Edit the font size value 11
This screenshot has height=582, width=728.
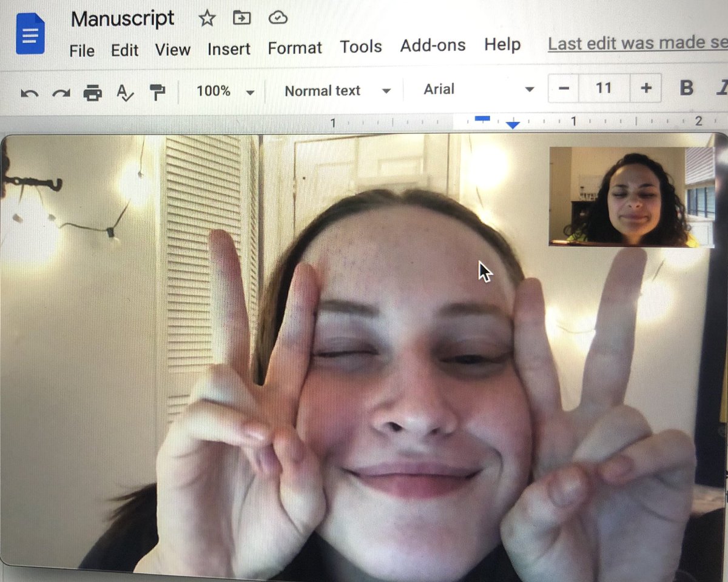(x=604, y=89)
